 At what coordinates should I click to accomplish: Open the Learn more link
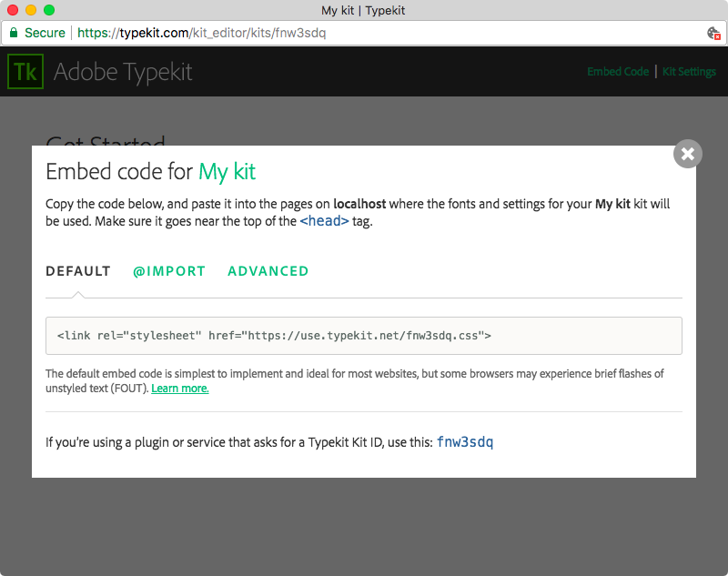click(x=179, y=388)
